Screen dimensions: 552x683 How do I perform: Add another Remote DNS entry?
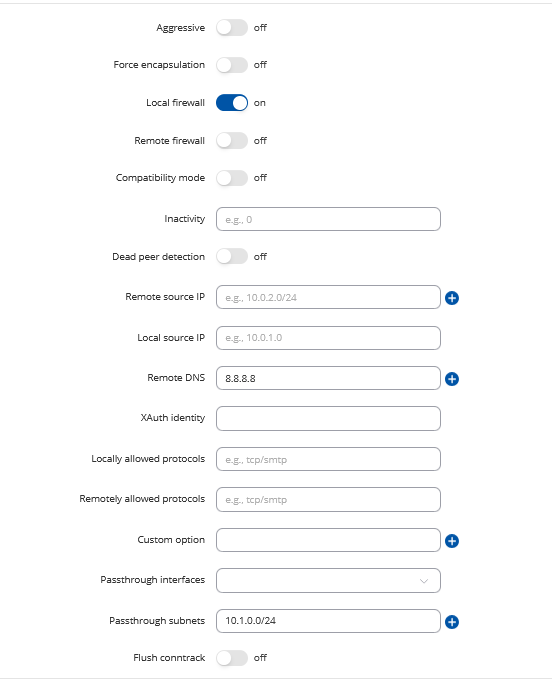click(452, 379)
